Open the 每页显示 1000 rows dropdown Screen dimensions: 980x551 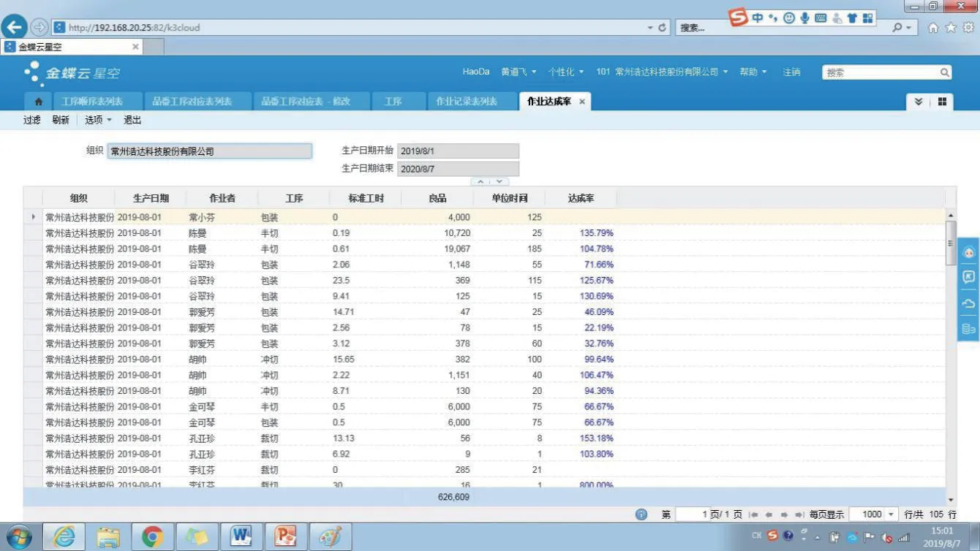(x=891, y=514)
